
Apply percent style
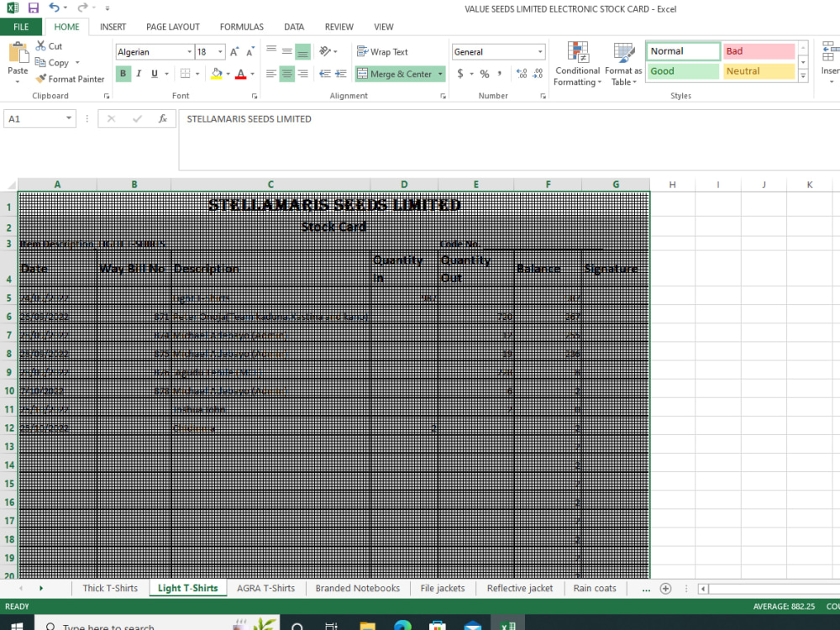(485, 73)
